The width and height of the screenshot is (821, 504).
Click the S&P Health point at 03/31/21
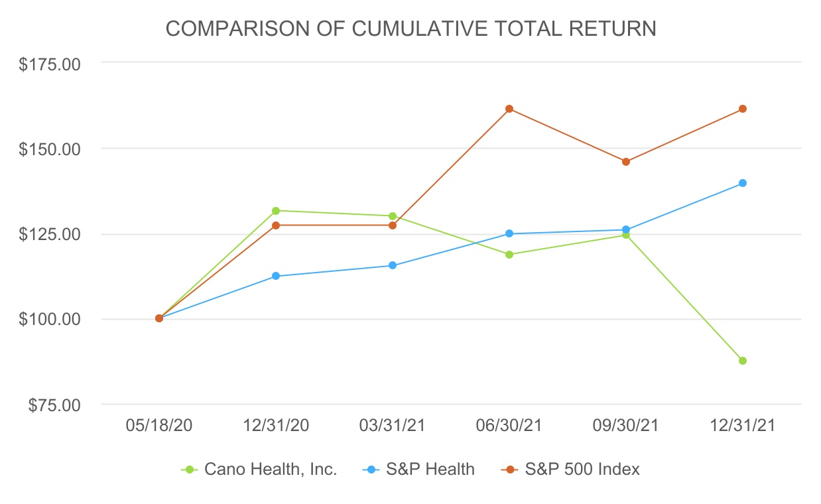coord(393,265)
